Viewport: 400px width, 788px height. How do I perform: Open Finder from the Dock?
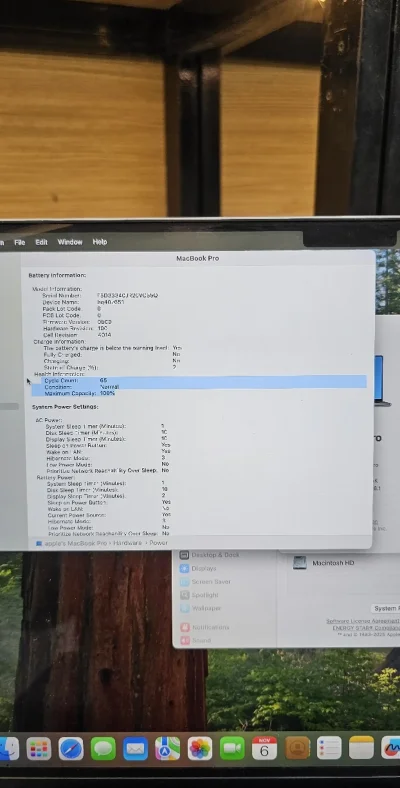[9, 749]
